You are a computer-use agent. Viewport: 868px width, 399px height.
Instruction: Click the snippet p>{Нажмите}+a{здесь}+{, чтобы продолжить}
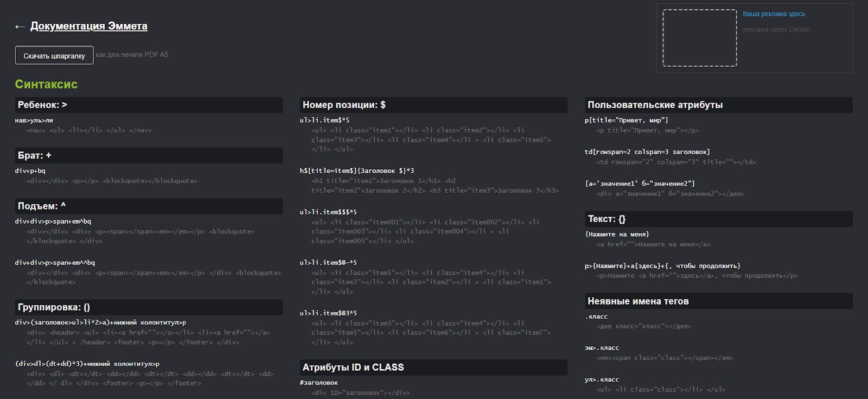coord(662,266)
